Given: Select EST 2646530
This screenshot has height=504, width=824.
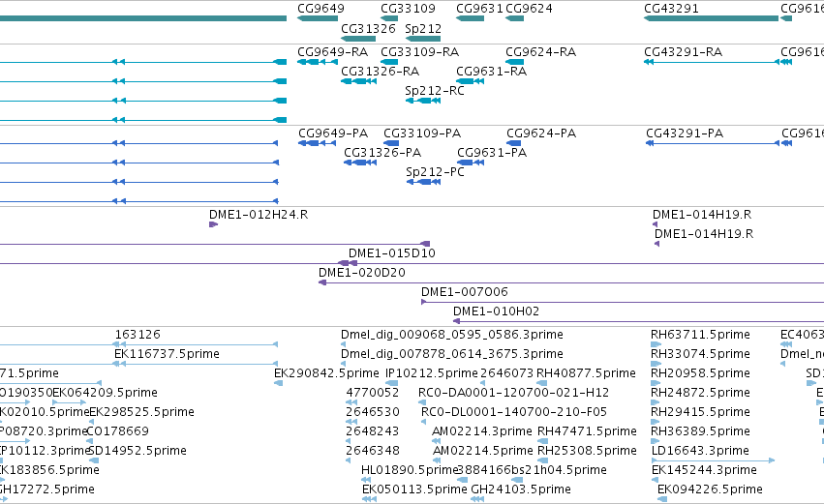Looking at the screenshot, I should [x=372, y=413].
